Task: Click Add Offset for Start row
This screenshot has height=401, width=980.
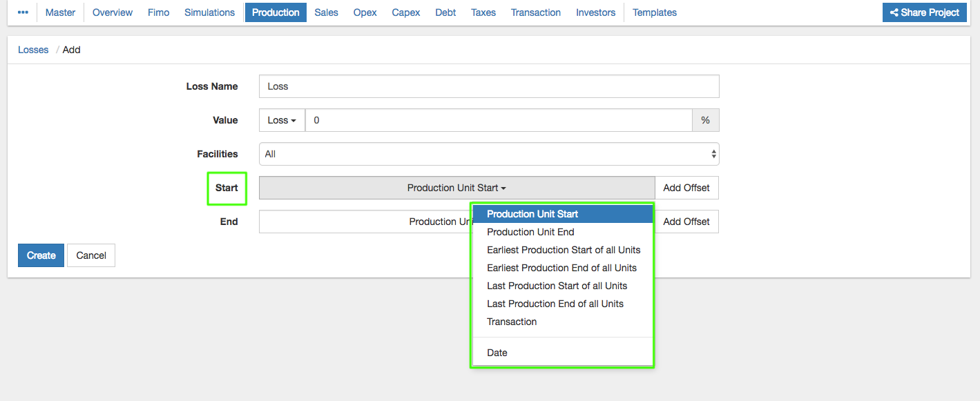Action: point(686,188)
